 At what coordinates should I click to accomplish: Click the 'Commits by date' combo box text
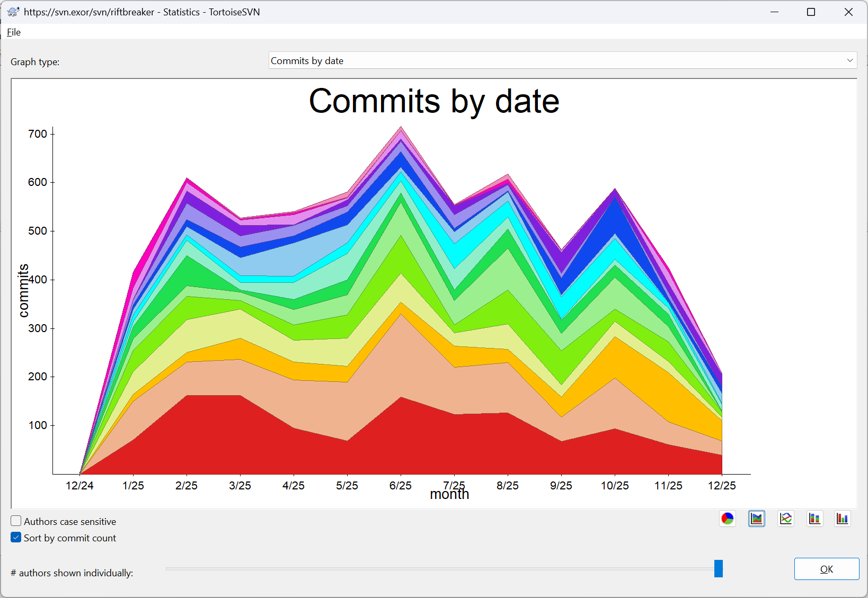(x=307, y=61)
